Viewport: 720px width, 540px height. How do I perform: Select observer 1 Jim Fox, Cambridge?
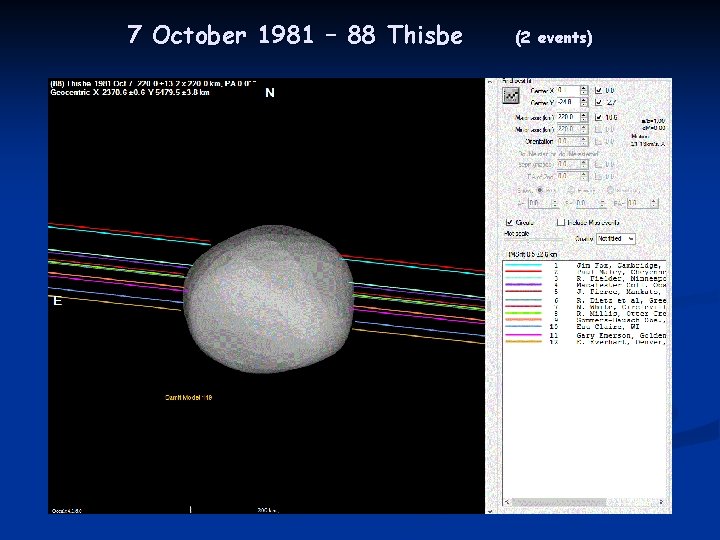[x=618, y=265]
